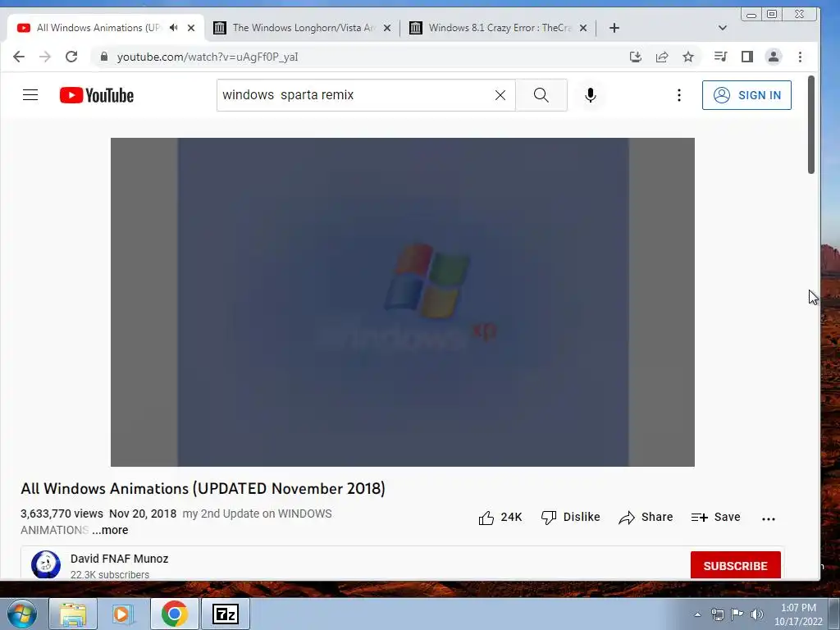Open the YouTube hamburger guide menu
The width and height of the screenshot is (840, 630).
[x=30, y=95]
